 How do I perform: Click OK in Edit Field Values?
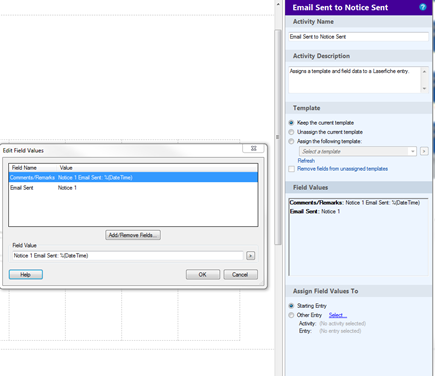pos(203,275)
